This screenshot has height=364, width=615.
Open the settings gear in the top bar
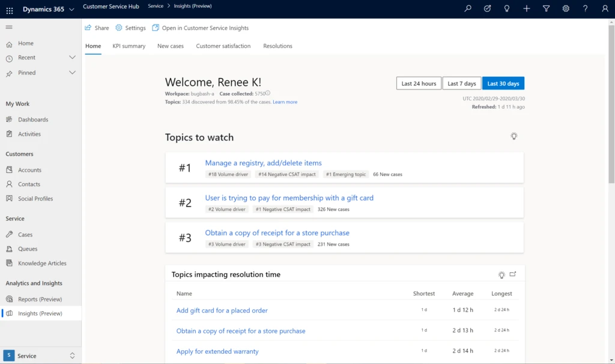[565, 8]
